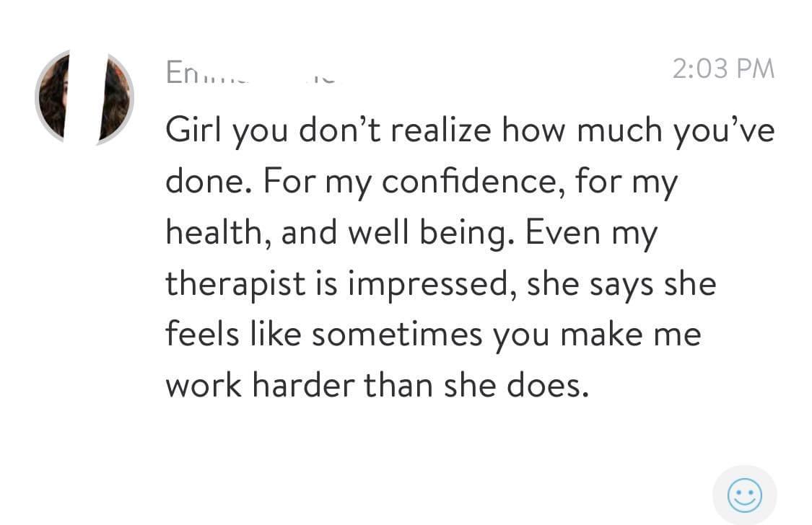Tap the left half of the avatar
The height and width of the screenshot is (525, 812).
(x=52, y=97)
